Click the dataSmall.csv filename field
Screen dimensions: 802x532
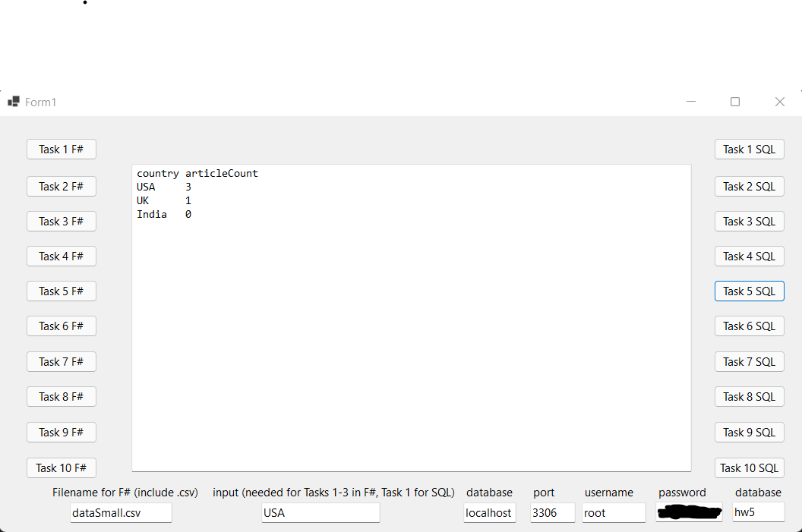(x=120, y=512)
